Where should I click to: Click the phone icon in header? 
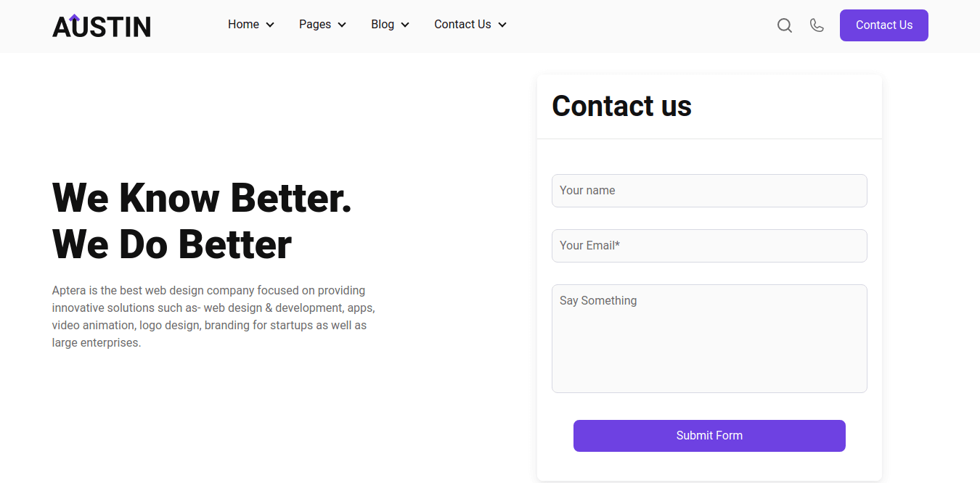(817, 25)
